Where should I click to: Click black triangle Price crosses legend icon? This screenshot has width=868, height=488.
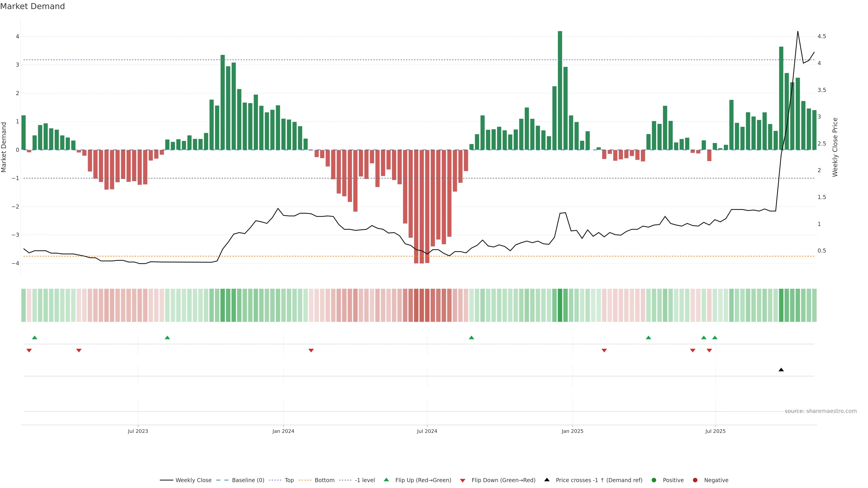click(x=547, y=480)
